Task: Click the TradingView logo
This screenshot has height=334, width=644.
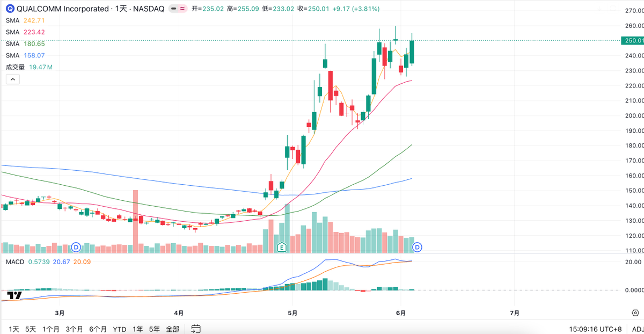Action: click(x=15, y=295)
